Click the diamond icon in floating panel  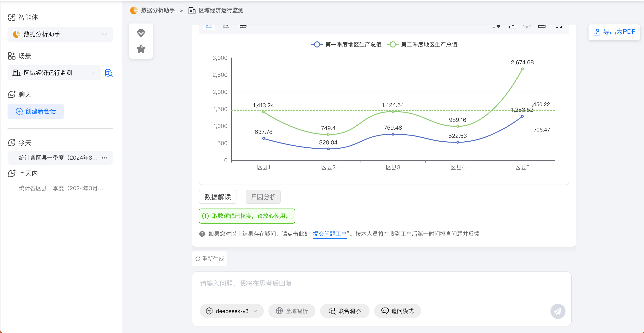pos(141,33)
